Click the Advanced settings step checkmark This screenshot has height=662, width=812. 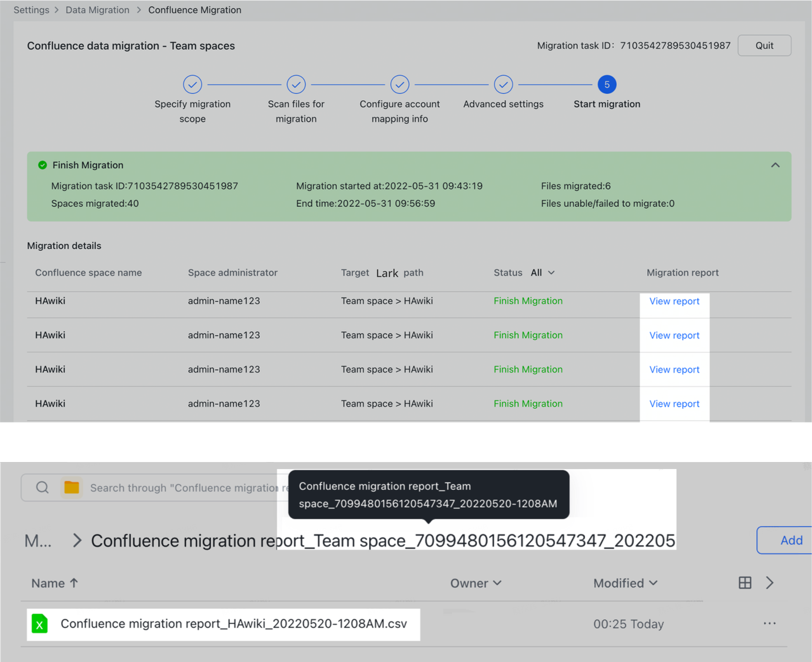[x=503, y=84]
